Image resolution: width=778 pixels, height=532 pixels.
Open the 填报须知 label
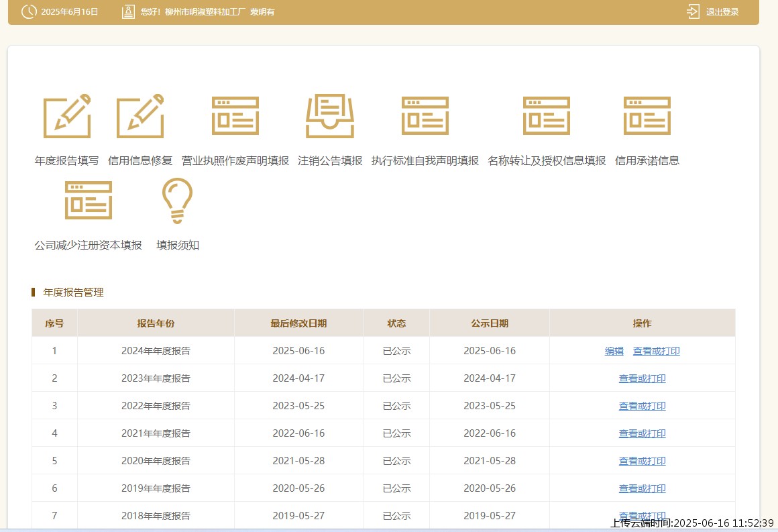[178, 245]
